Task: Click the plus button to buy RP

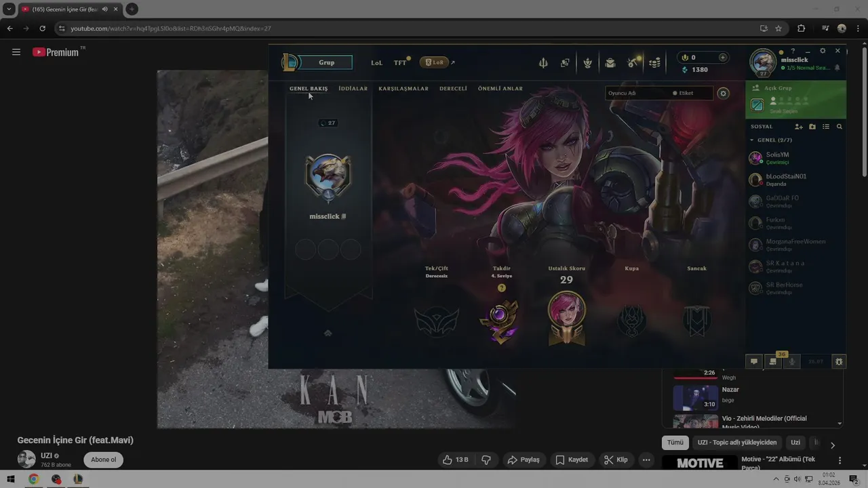Action: [x=723, y=58]
